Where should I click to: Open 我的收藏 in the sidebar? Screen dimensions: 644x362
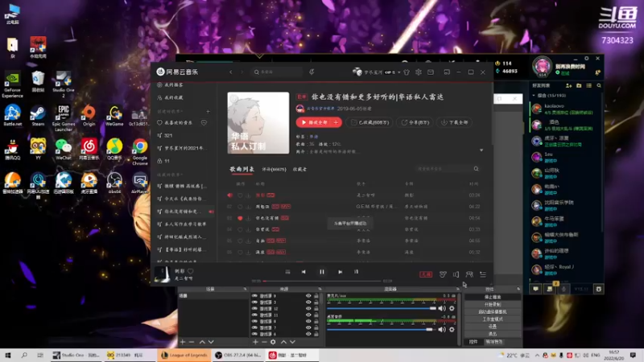(x=171, y=97)
